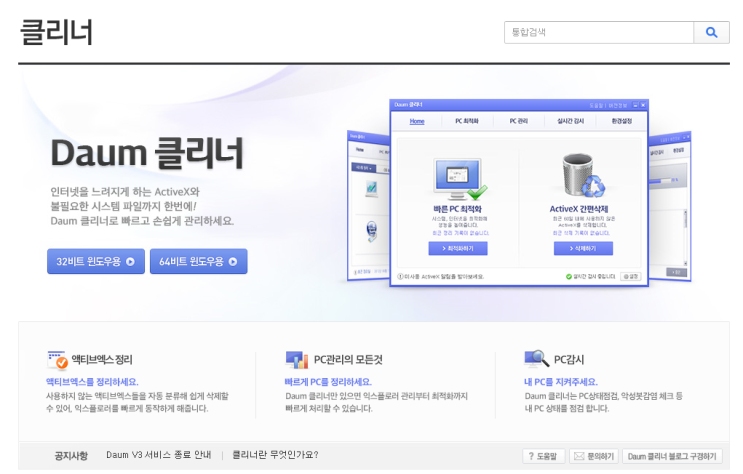Click the green realtime monitoring status icon
The height and width of the screenshot is (474, 743).
(x=569, y=276)
